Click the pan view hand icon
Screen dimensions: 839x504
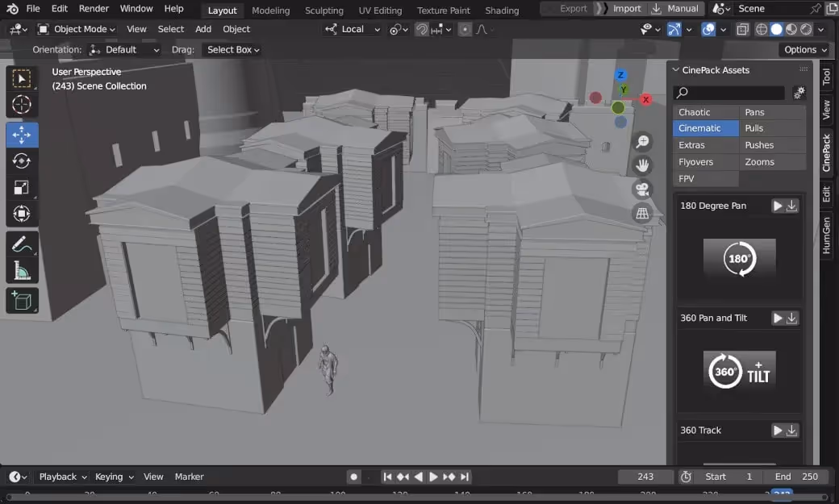coord(642,165)
